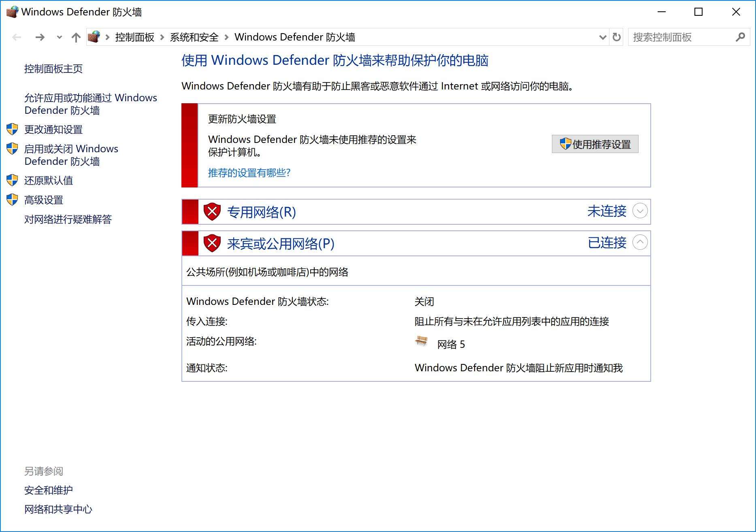Maximize the firewall window

[699, 12]
